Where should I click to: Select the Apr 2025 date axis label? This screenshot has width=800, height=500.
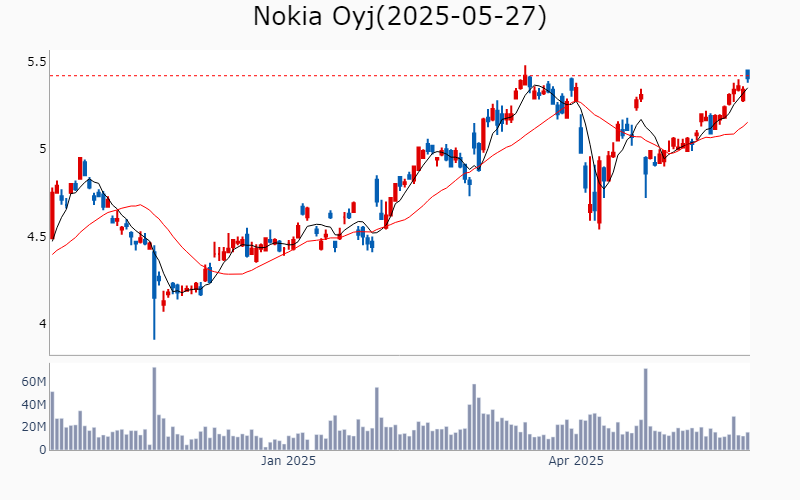point(576,461)
